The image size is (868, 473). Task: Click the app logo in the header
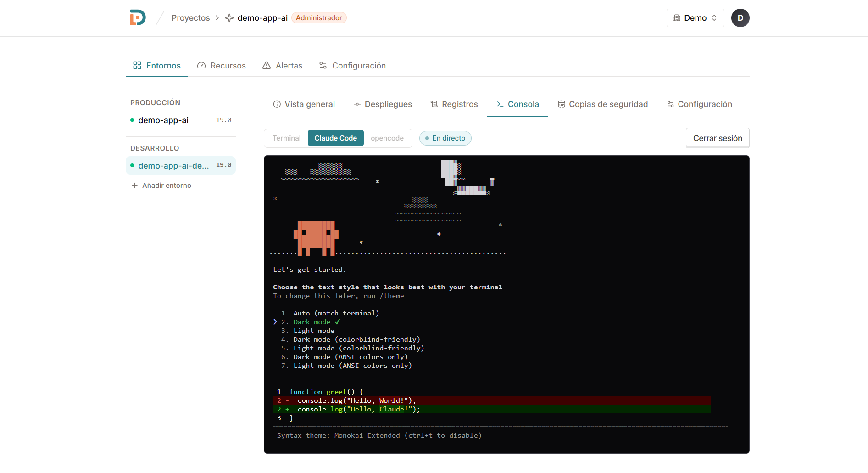[x=138, y=17]
